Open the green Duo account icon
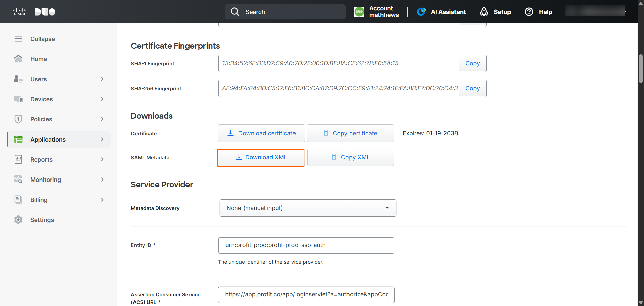Screen dimensions: 644x306 359,12
